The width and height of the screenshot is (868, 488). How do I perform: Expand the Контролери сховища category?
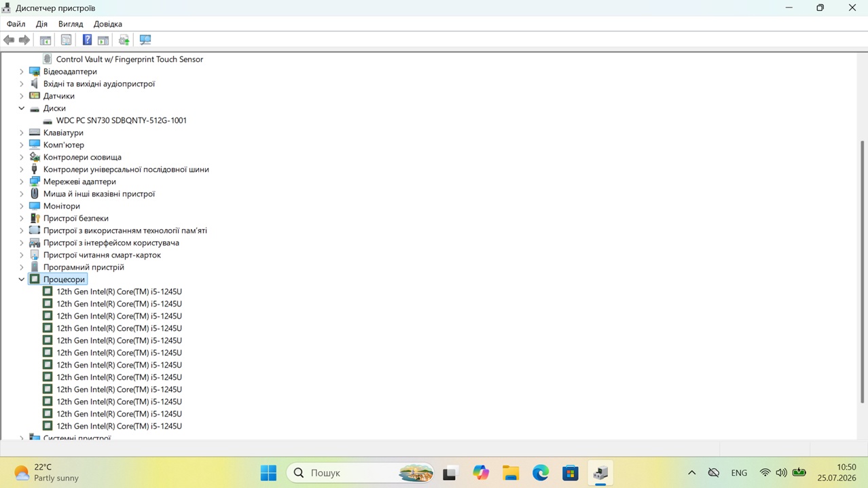(21, 157)
